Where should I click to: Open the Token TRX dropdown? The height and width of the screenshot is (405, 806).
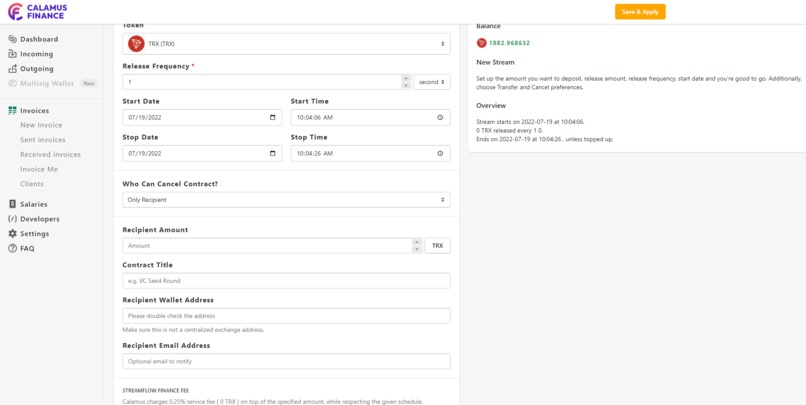pyautogui.click(x=286, y=44)
